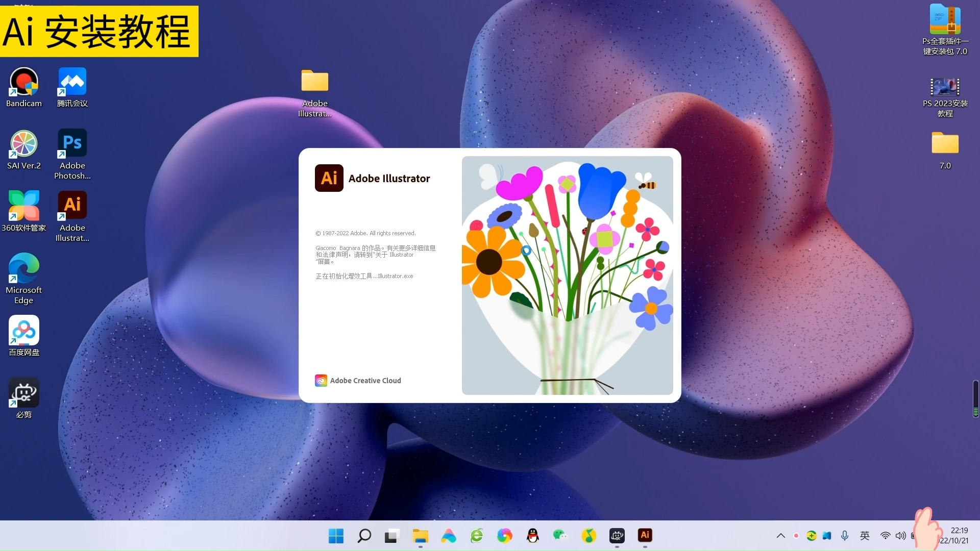The height and width of the screenshot is (551, 980).
Task: Open Adobe Illustrator desktop shortcut
Action: click(x=72, y=206)
